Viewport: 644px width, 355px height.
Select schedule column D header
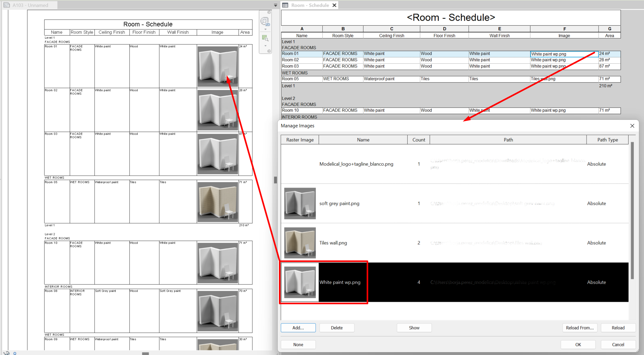click(x=444, y=29)
